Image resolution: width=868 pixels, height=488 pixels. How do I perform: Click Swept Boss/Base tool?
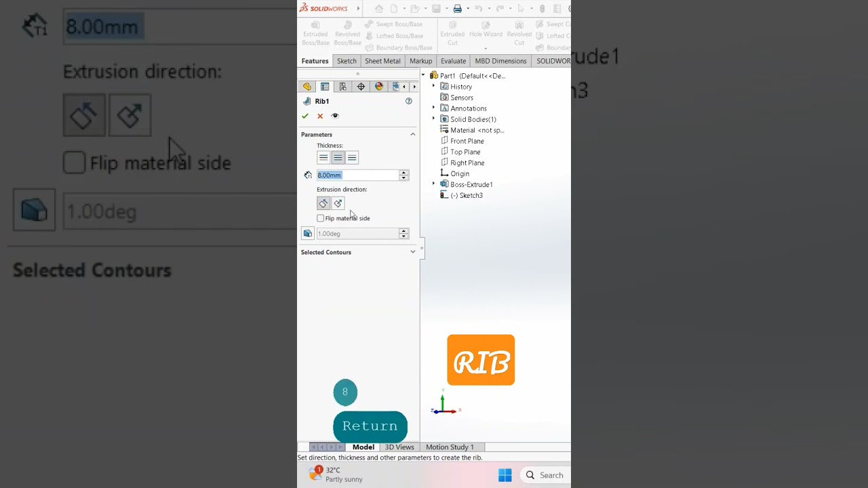[x=393, y=24]
